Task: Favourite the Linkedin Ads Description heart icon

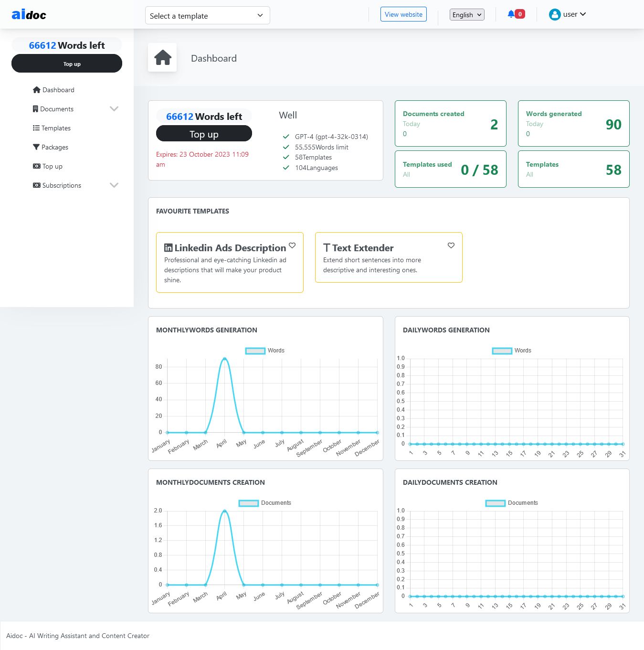Action: [292, 245]
